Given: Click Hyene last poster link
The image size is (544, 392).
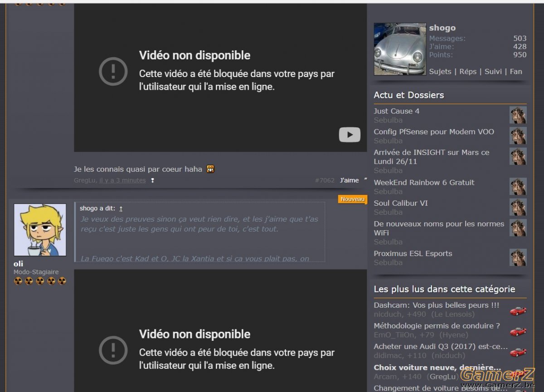Looking at the screenshot, I should [454, 335].
